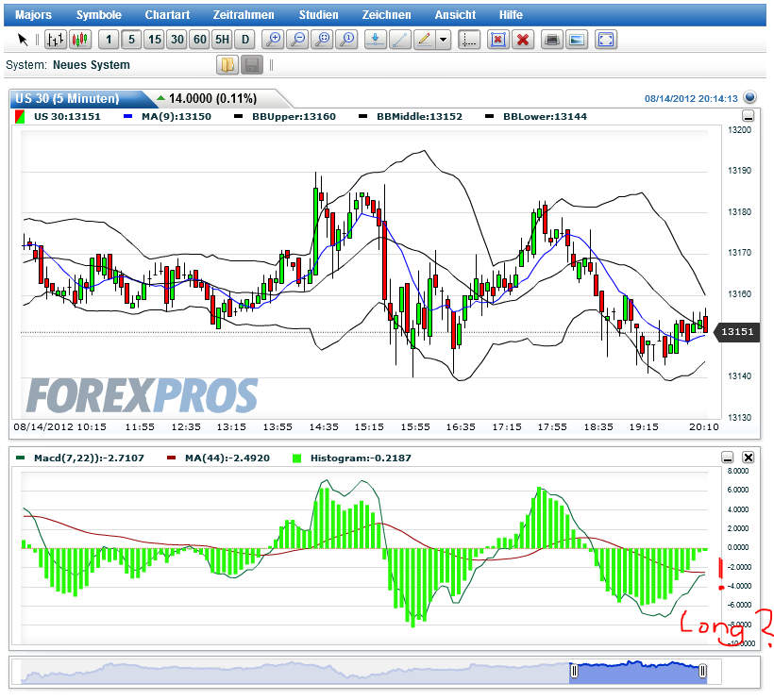Click the zoom in magnifier icon
The height and width of the screenshot is (700, 774).
273,40
